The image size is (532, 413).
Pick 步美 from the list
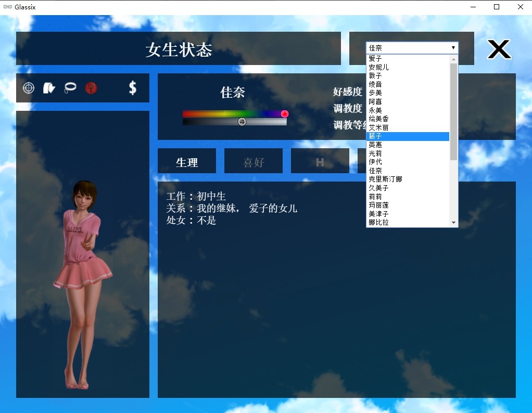(408, 93)
